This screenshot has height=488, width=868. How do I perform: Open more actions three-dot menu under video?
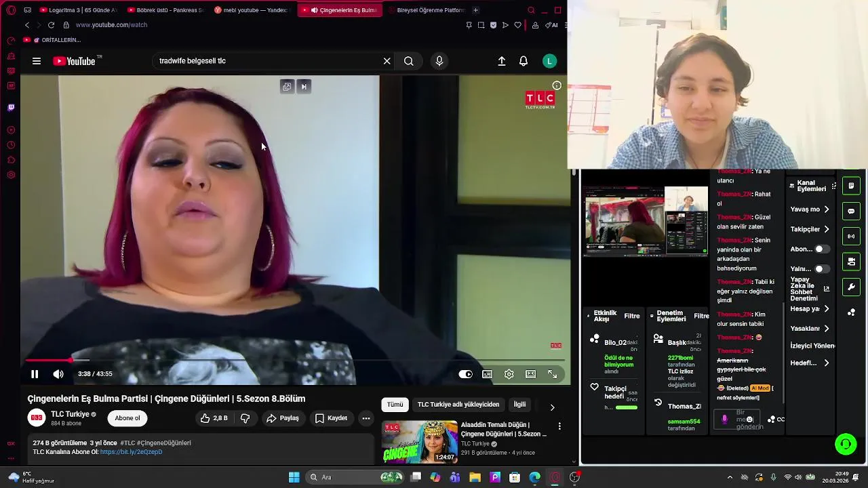366,418
